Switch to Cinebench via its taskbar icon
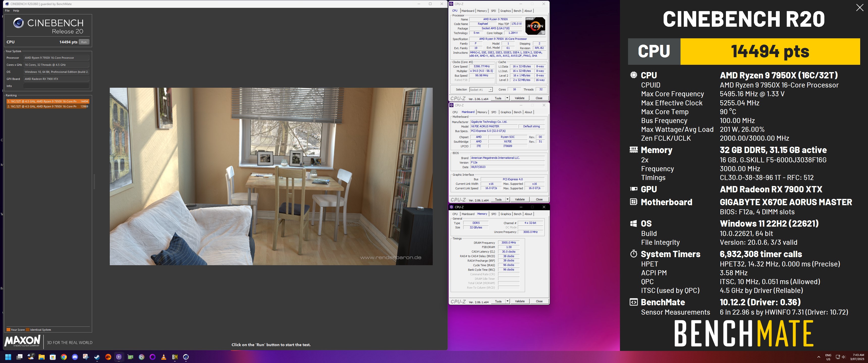868x363 pixels. click(x=186, y=357)
